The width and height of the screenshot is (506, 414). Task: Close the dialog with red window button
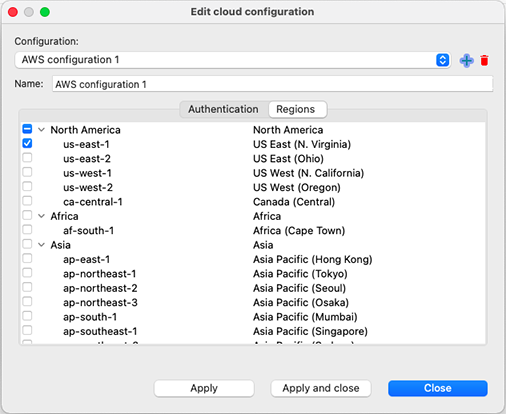click(13, 12)
